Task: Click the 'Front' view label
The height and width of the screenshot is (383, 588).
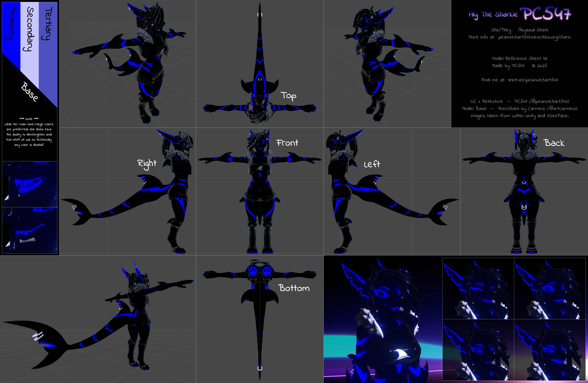Action: click(x=287, y=143)
